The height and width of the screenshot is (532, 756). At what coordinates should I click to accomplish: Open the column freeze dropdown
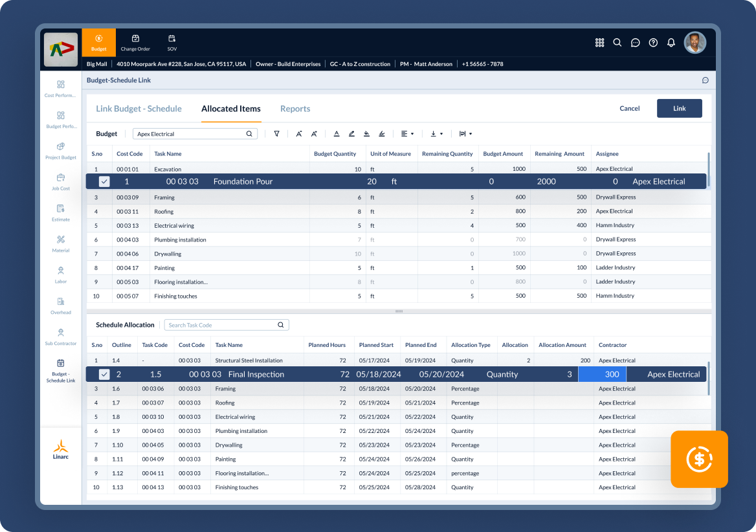tap(465, 133)
